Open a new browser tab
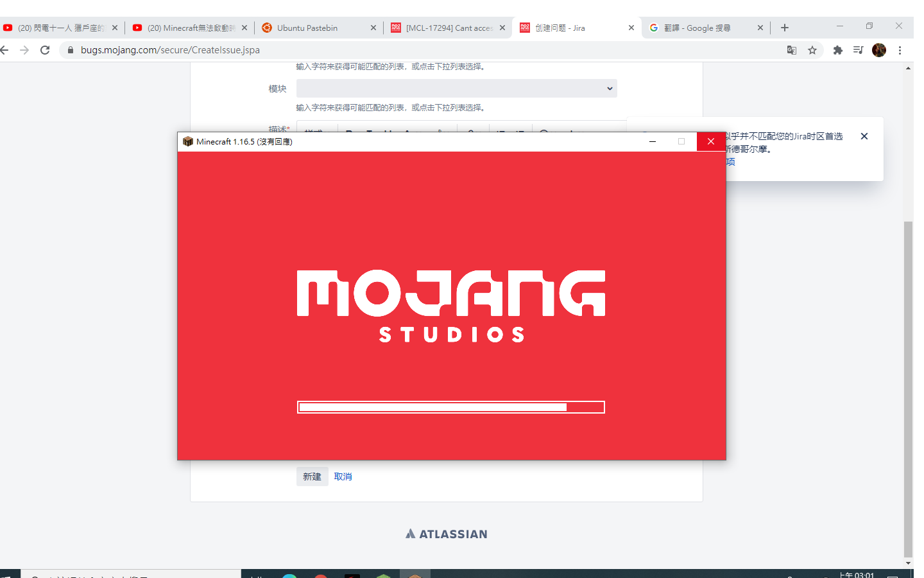Screen dimensions: 924x578 click(785, 28)
